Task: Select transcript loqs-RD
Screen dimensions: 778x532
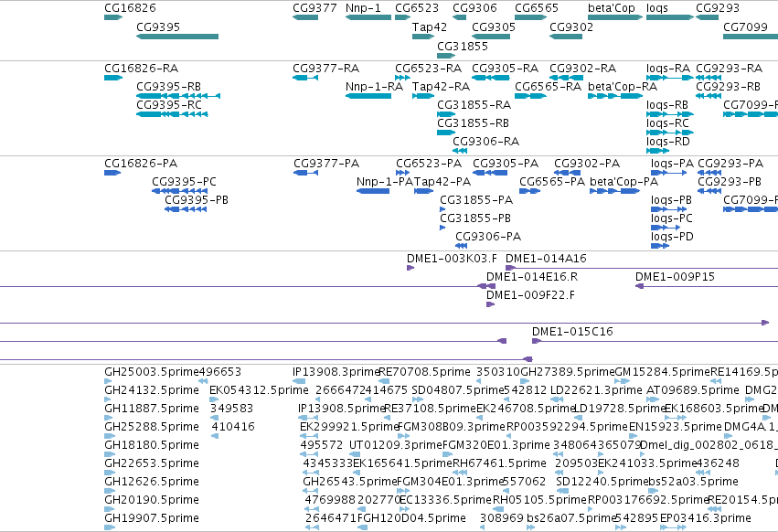Action: [x=668, y=142]
